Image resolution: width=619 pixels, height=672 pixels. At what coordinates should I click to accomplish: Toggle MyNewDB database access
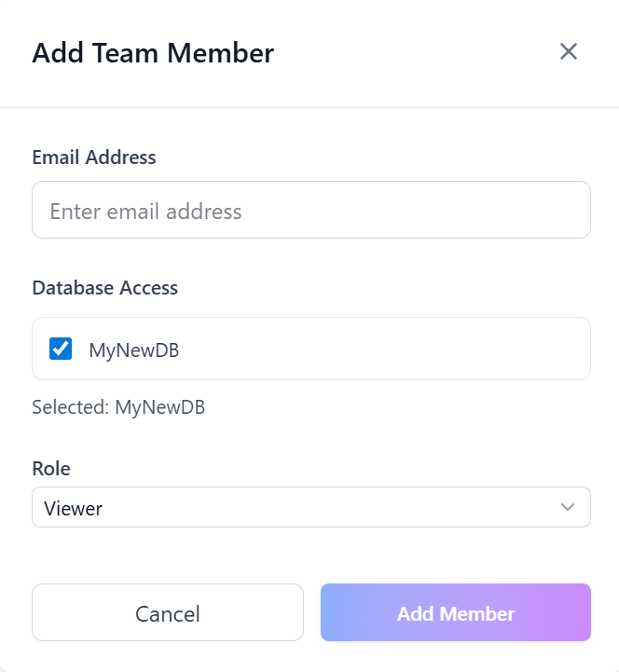point(61,350)
